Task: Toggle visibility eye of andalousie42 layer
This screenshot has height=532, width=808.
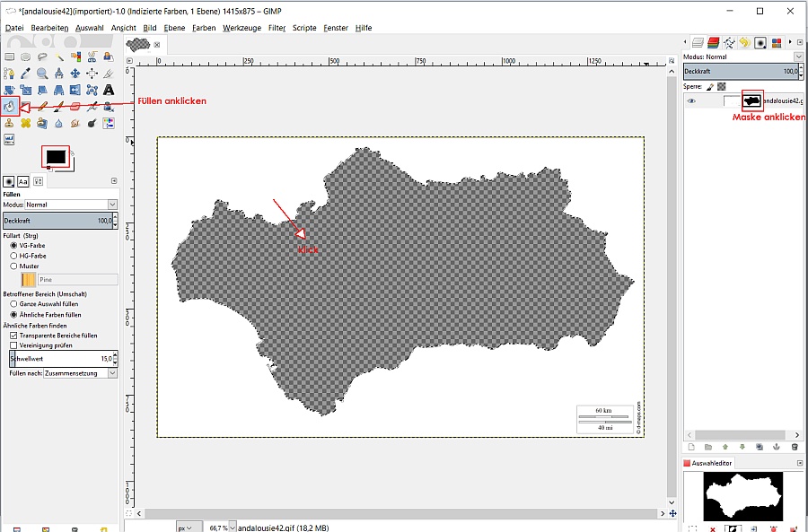Action: pyautogui.click(x=691, y=101)
